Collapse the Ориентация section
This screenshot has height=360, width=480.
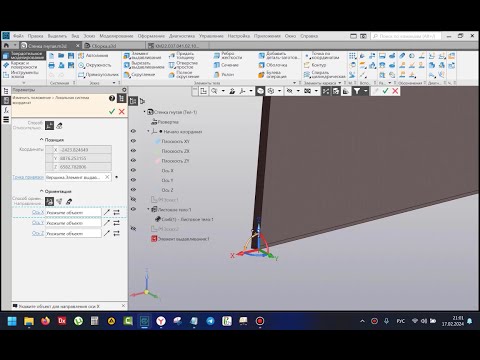click(42, 191)
